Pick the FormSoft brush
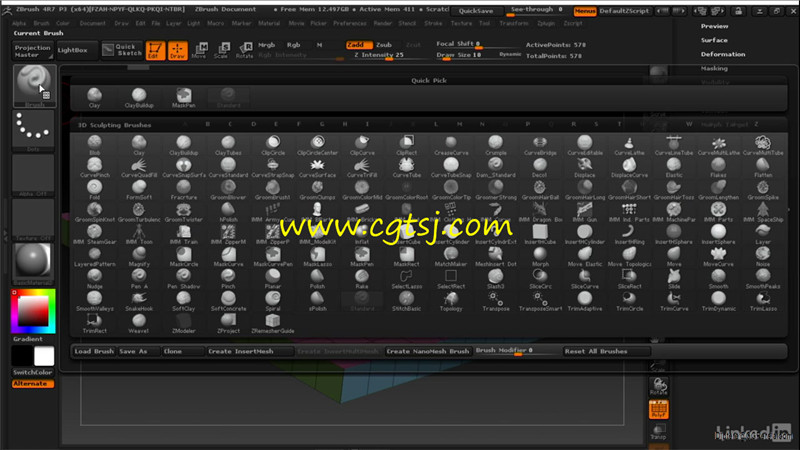 point(139,190)
